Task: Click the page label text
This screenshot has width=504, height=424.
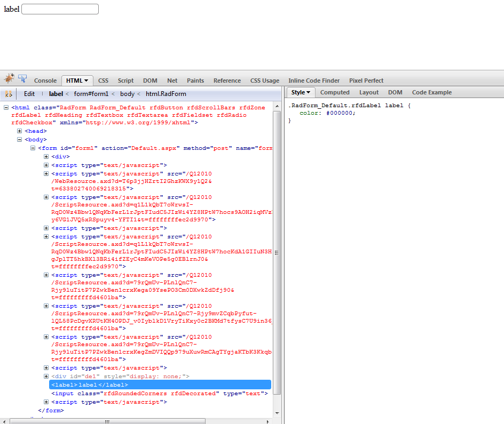Action: (12, 9)
